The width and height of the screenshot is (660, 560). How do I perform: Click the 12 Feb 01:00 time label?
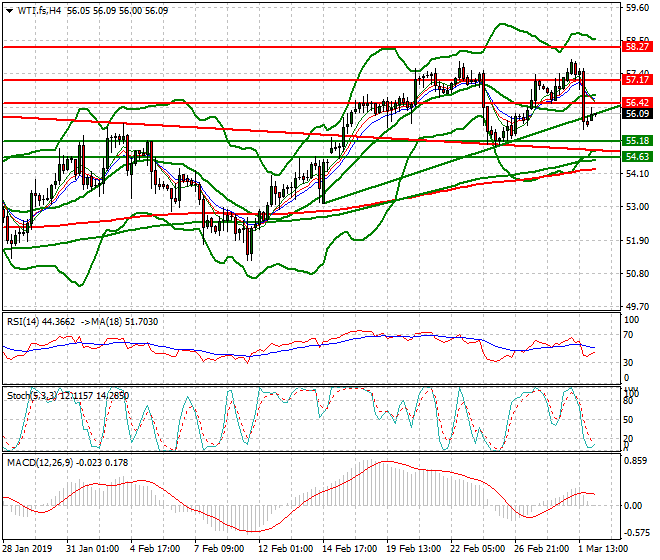[285, 549]
